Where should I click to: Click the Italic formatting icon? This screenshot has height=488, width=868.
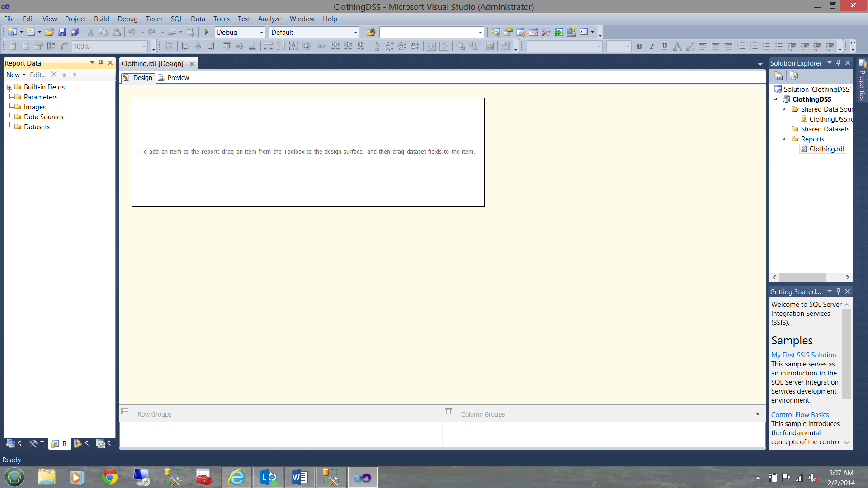pyautogui.click(x=652, y=46)
